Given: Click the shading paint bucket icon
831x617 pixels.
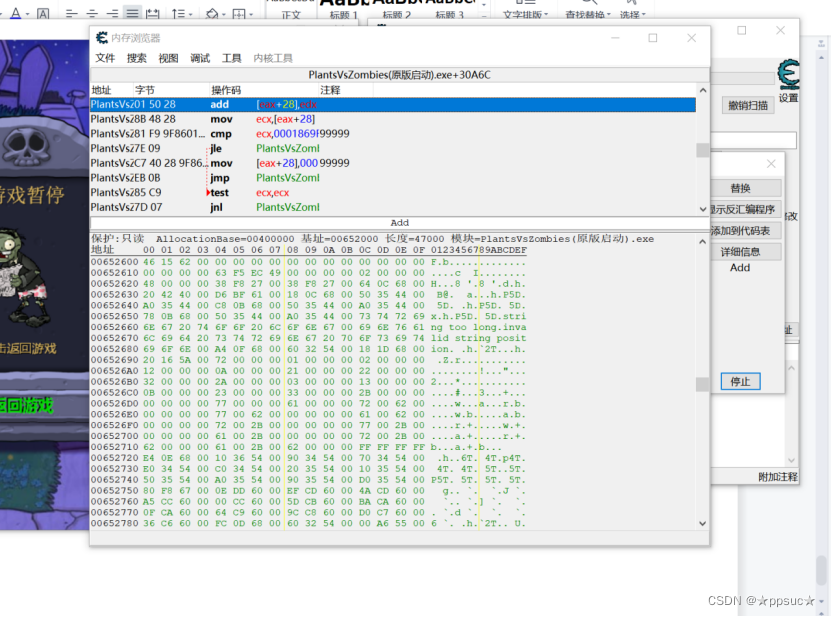Looking at the screenshot, I should [x=212, y=13].
